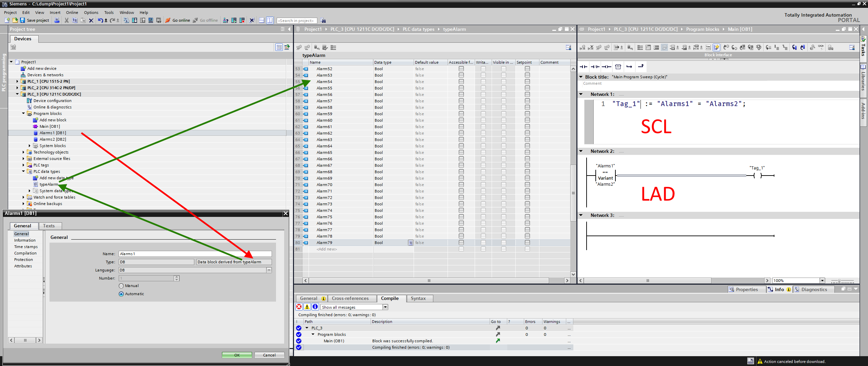This screenshot has width=868, height=366.
Task: Click the Go online icon
Action: 168,20
